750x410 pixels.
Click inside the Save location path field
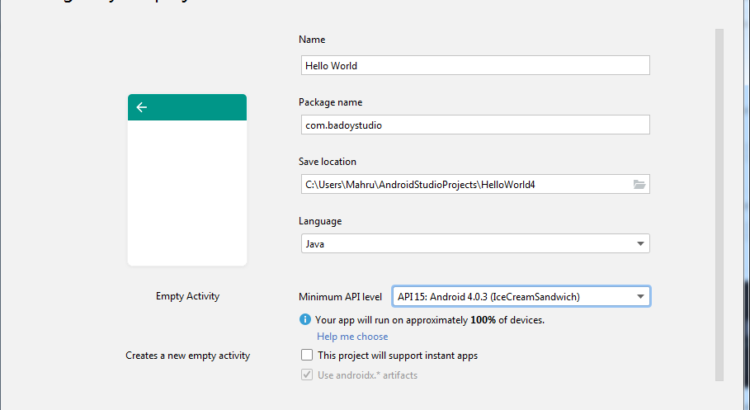(x=465, y=184)
